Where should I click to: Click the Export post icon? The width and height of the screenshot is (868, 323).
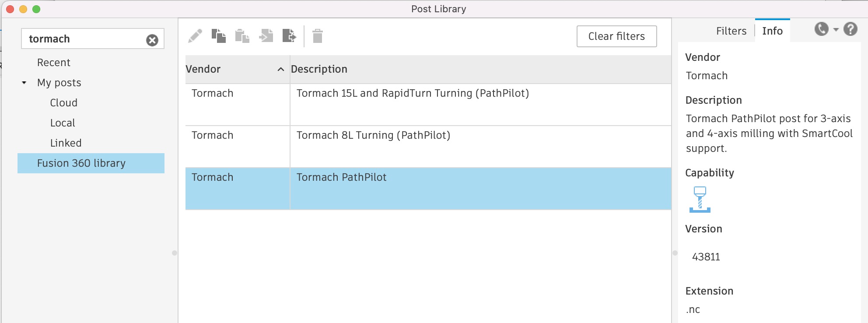click(289, 36)
